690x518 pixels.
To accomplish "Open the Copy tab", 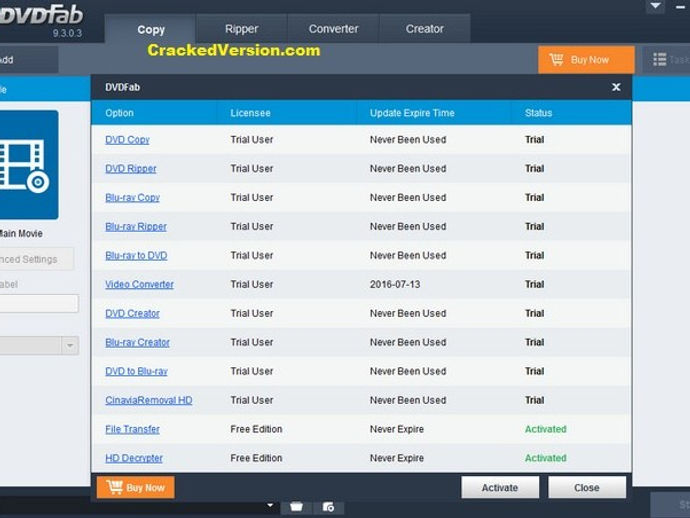I will pos(150,29).
